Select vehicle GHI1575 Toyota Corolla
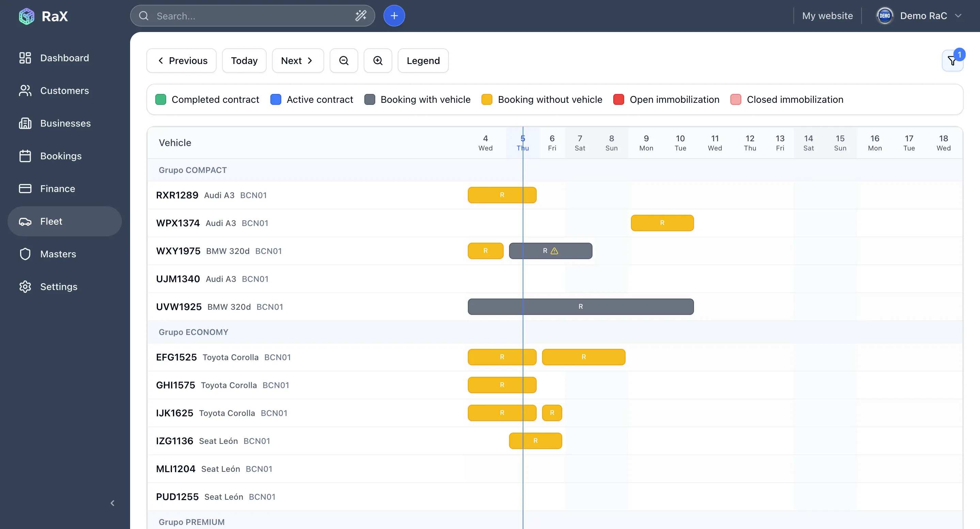This screenshot has height=529, width=980. coord(223,385)
